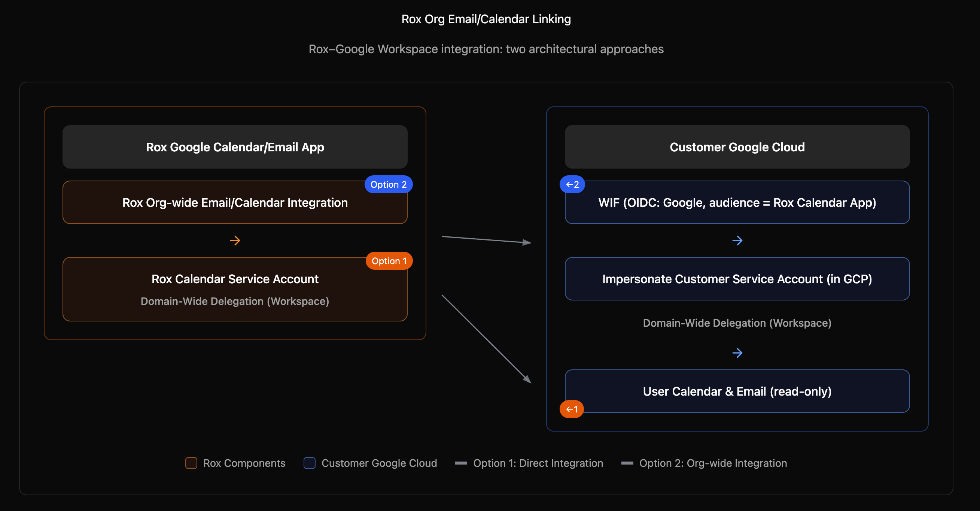Click blue arrow below WIF box
The height and width of the screenshot is (511, 980).
tap(737, 240)
